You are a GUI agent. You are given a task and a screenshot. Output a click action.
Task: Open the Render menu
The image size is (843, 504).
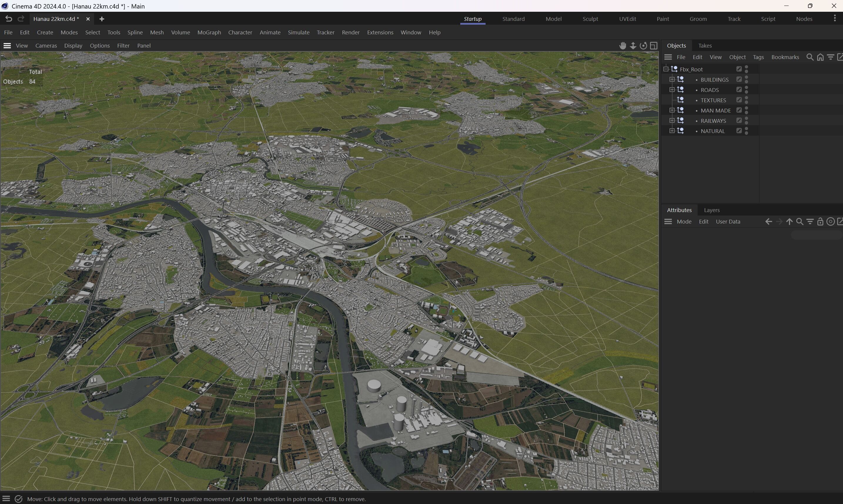350,32
